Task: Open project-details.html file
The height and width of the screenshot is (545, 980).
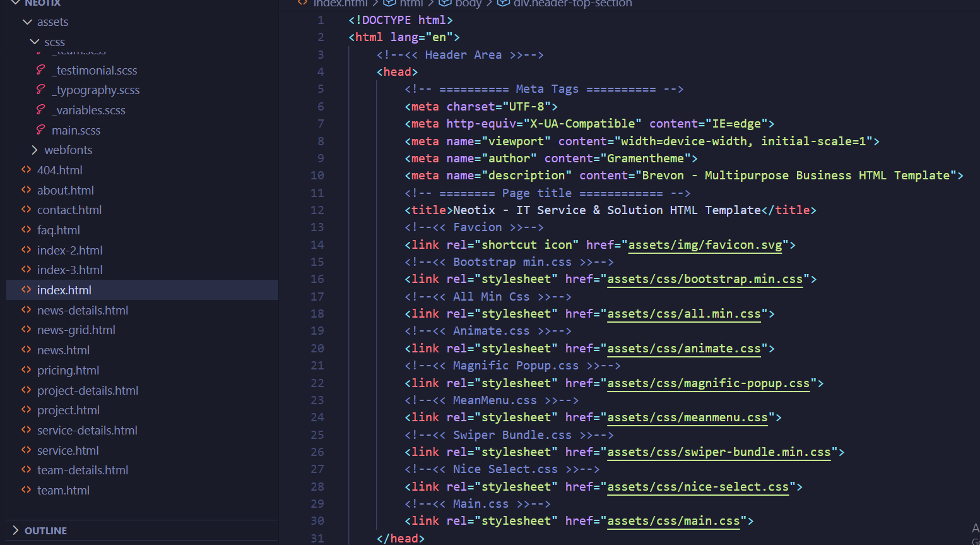Action: [88, 390]
